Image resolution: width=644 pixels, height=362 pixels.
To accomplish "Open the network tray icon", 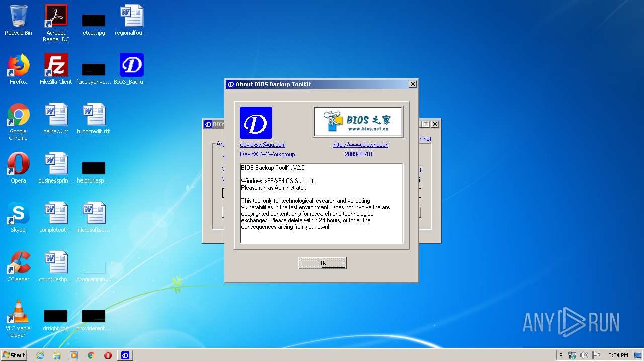I will (x=572, y=355).
